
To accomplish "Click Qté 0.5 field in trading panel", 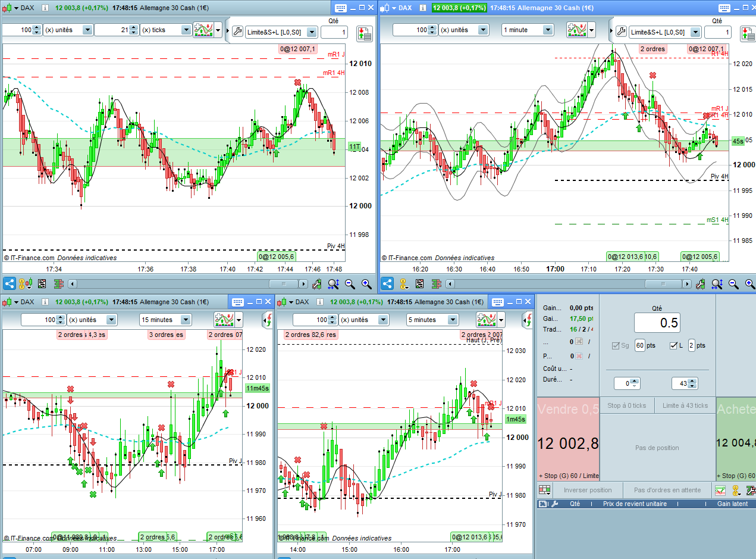I will 657,323.
